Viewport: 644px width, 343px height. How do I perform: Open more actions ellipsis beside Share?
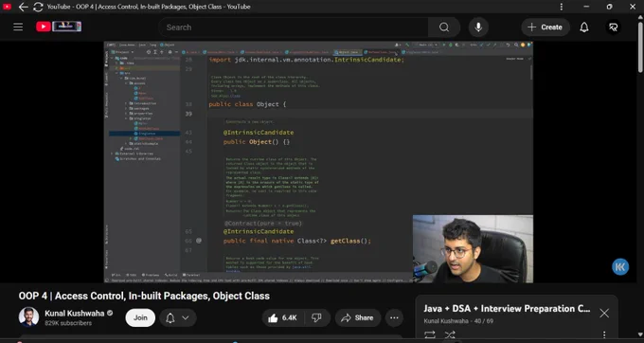[x=394, y=317]
